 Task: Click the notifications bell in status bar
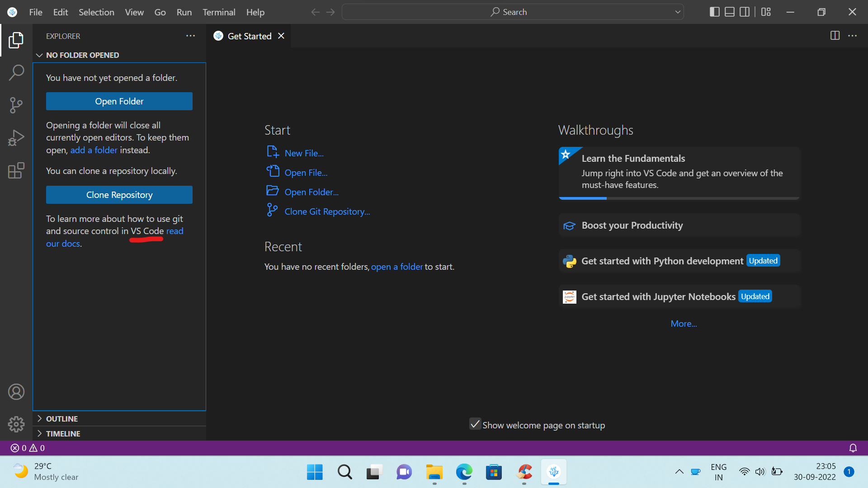(x=853, y=448)
